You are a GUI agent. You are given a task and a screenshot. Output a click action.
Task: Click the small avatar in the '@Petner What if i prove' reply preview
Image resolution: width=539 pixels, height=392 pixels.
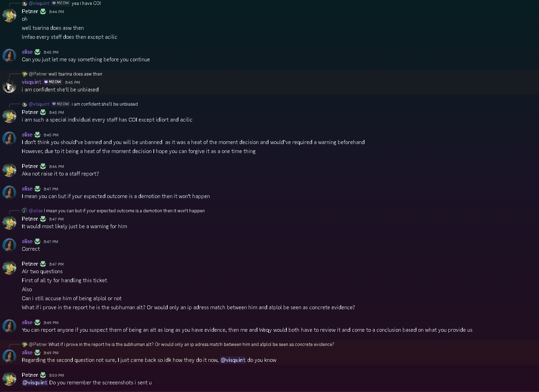click(x=25, y=344)
